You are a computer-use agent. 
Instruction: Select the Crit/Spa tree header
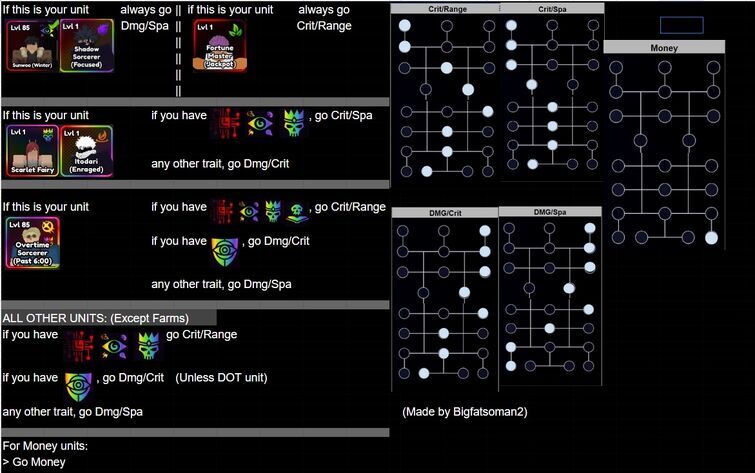click(x=552, y=9)
